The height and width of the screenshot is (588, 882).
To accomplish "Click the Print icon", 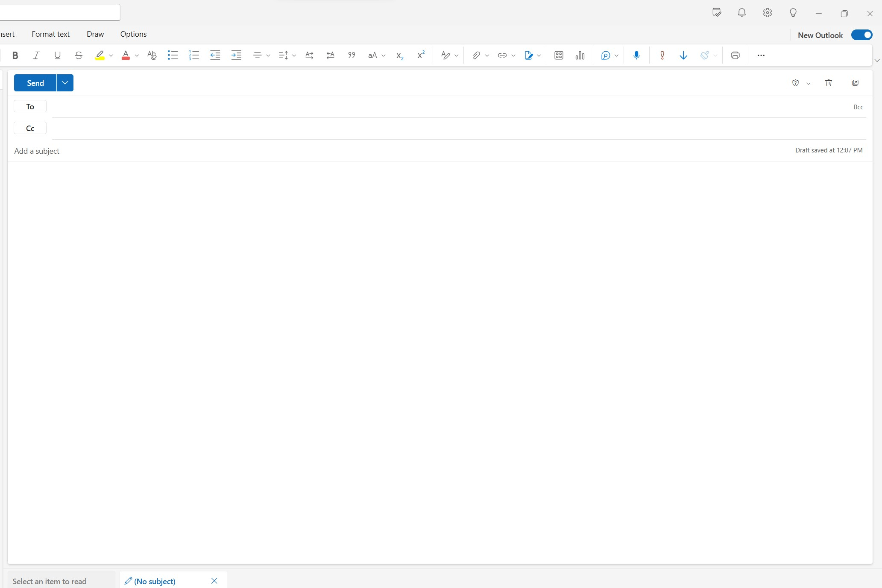I will click(735, 55).
